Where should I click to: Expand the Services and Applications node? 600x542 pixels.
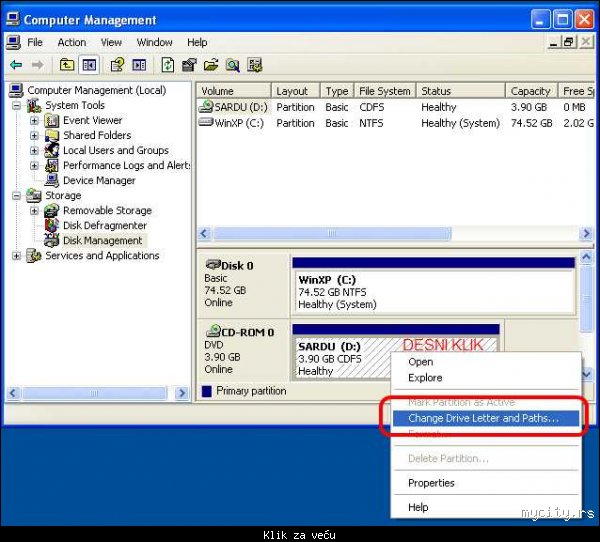point(17,256)
